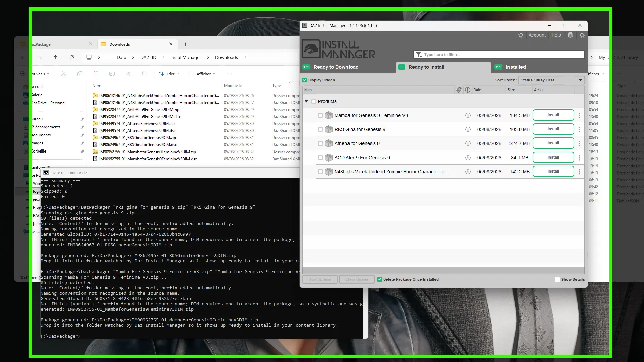644x362 pixels.
Task: Check the N48Labs Varek-Undead Zombie box
Action: click(x=320, y=172)
